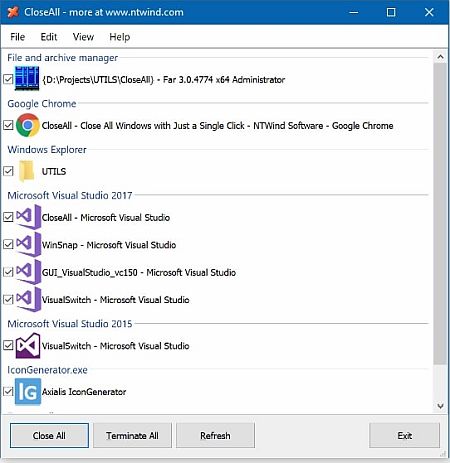Screen dimensions: 450x463
Task: Click the Far Manager icon in the list
Action: [27, 79]
